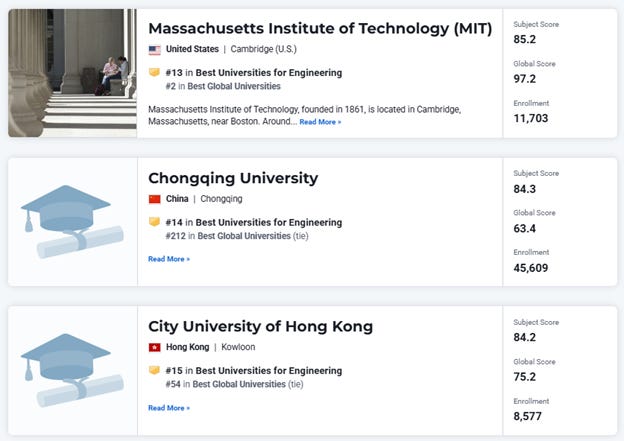This screenshot has width=624, height=441.
Task: Click City University graduation cap placeholder image
Action: pos(72,370)
